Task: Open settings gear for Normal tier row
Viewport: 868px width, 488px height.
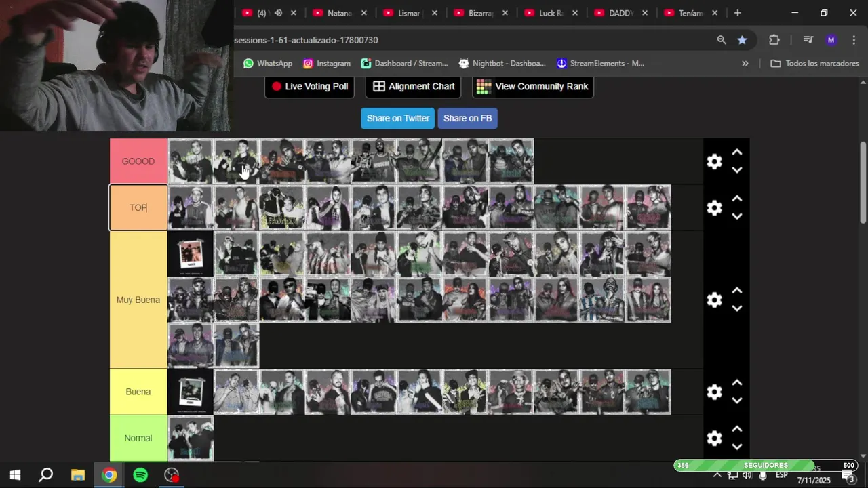Action: point(714,438)
